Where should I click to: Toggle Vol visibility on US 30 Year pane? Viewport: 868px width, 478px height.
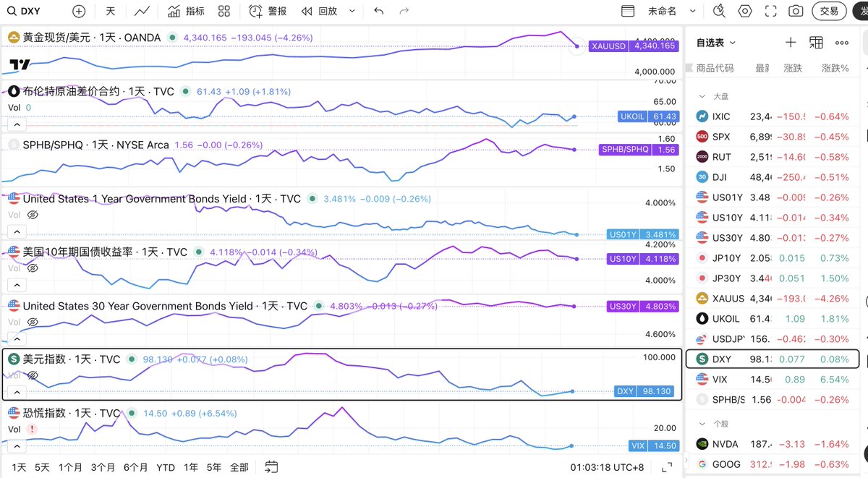[x=33, y=322]
